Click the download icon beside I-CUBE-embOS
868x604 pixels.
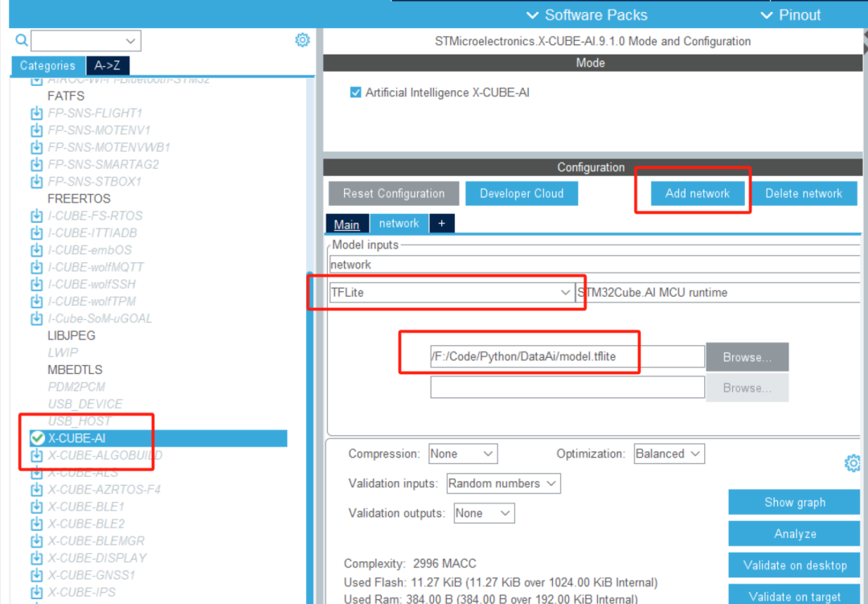pyautogui.click(x=36, y=250)
